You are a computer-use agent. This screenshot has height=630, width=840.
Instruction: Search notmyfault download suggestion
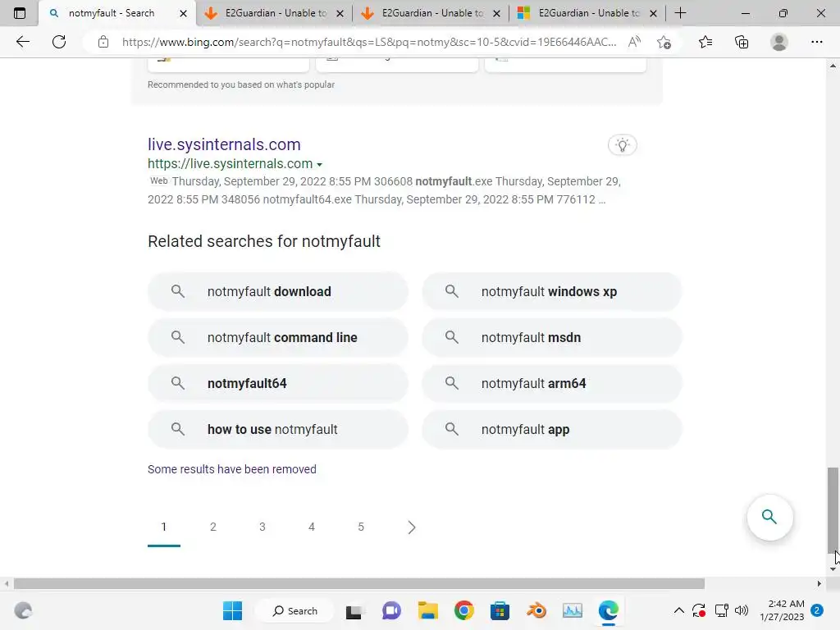(x=277, y=291)
